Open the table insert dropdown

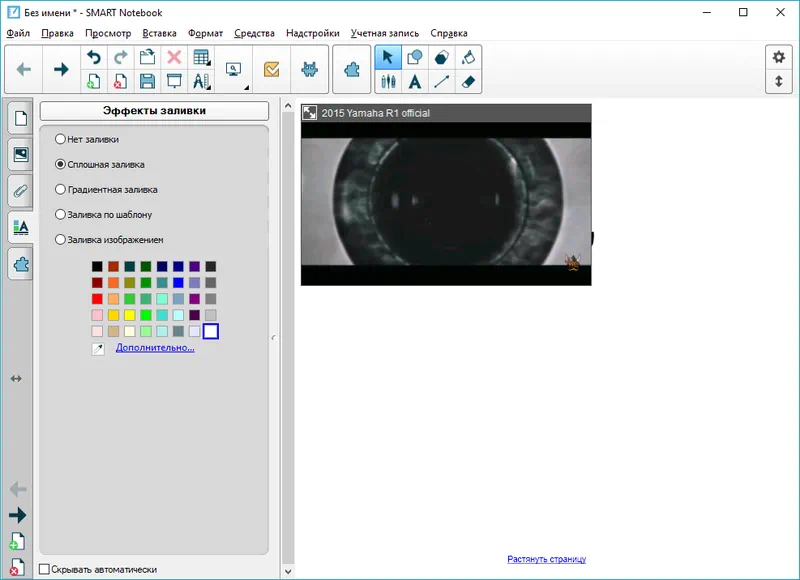(x=201, y=57)
